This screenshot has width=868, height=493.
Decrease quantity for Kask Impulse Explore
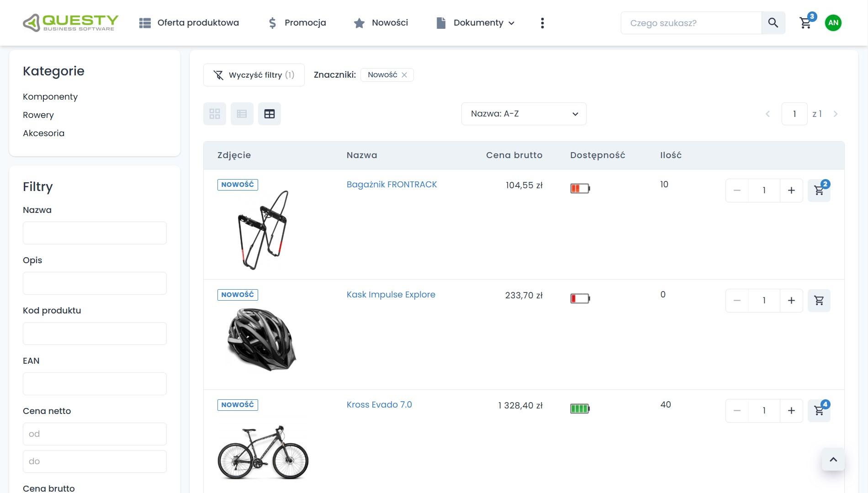[x=737, y=301]
